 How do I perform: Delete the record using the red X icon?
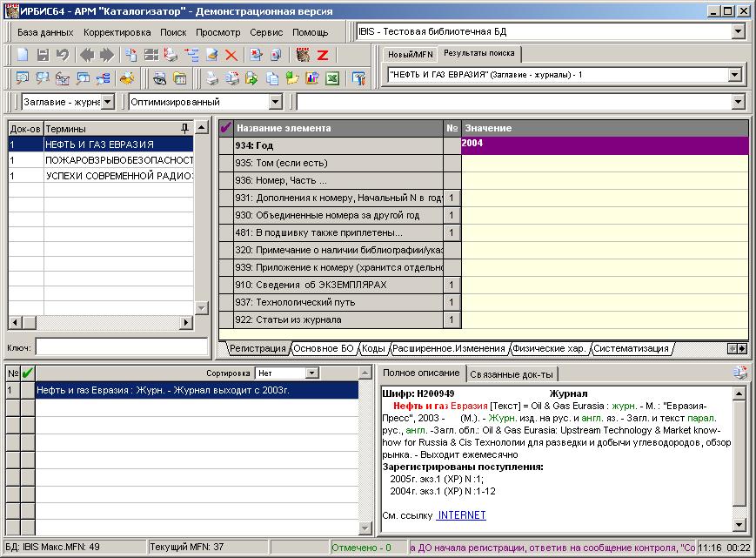coord(231,55)
